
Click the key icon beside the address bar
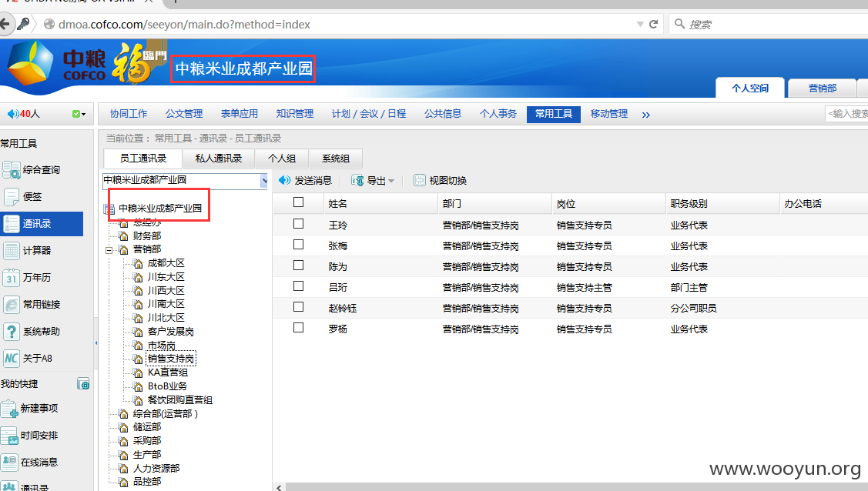point(23,24)
